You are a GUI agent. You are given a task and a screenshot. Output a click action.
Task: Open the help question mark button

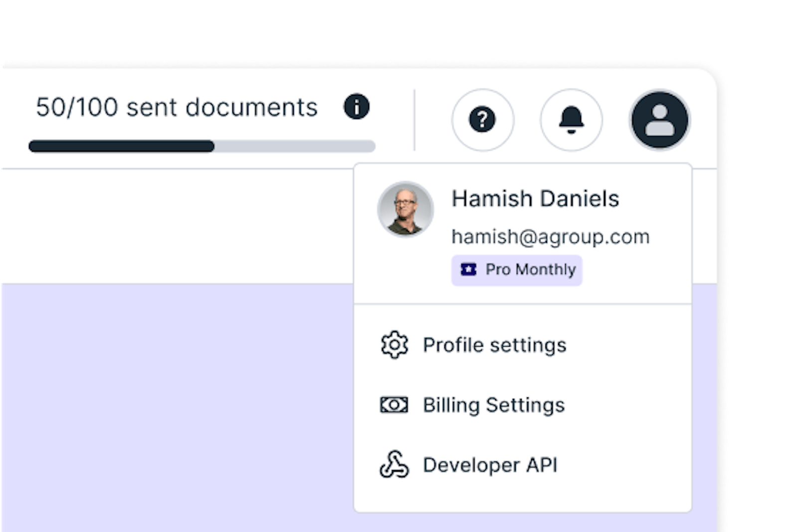[x=482, y=120]
